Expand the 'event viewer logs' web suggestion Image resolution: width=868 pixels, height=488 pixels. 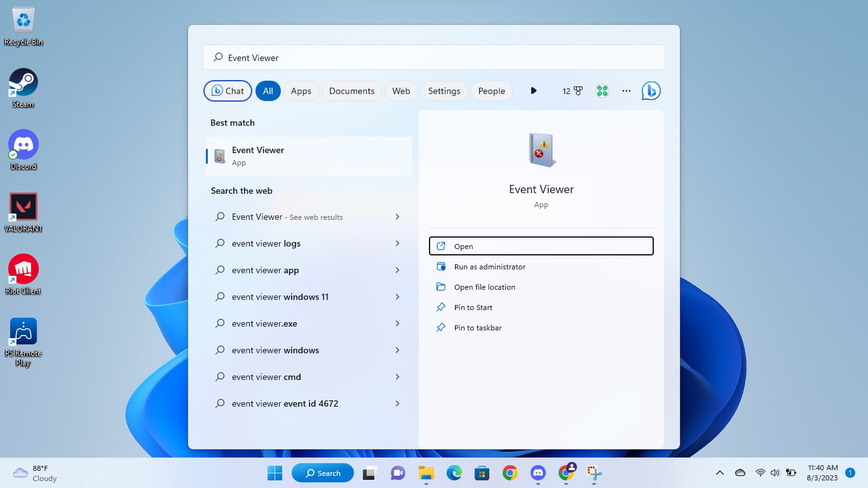click(x=397, y=243)
